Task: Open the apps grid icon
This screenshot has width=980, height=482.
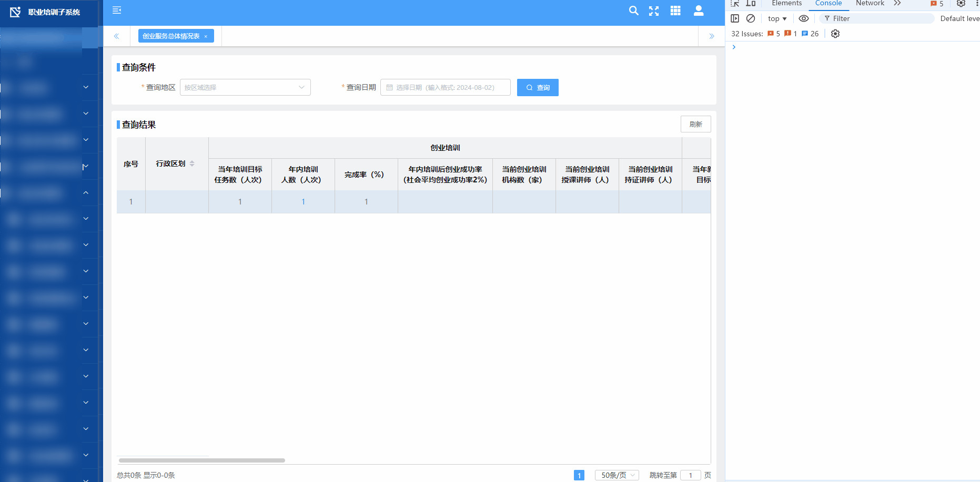Action: point(675,11)
